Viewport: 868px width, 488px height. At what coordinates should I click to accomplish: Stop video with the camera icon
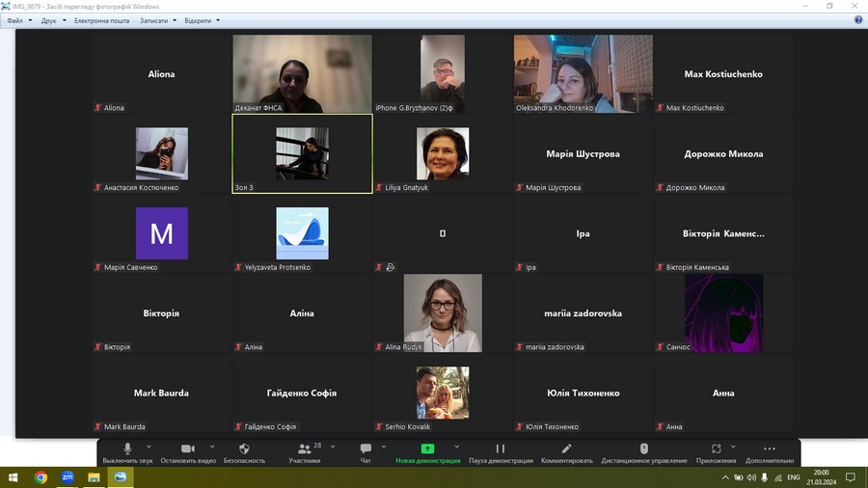click(x=188, y=449)
